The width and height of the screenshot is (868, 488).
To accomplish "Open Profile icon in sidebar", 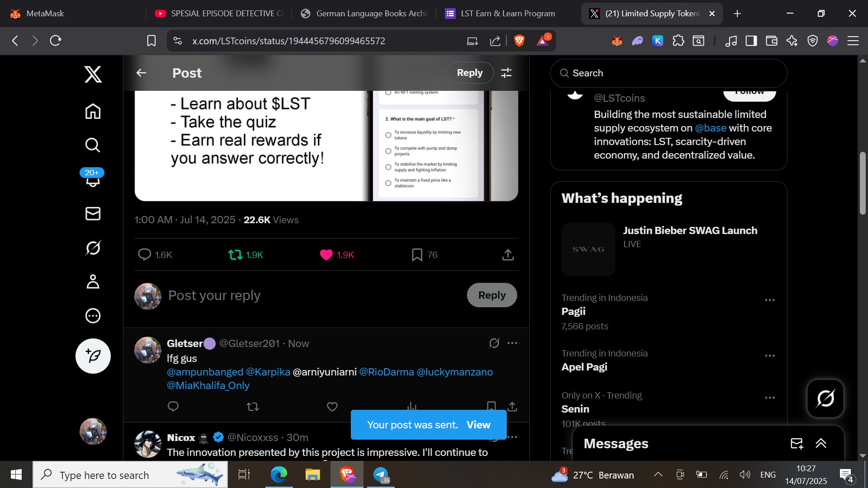I will [93, 282].
